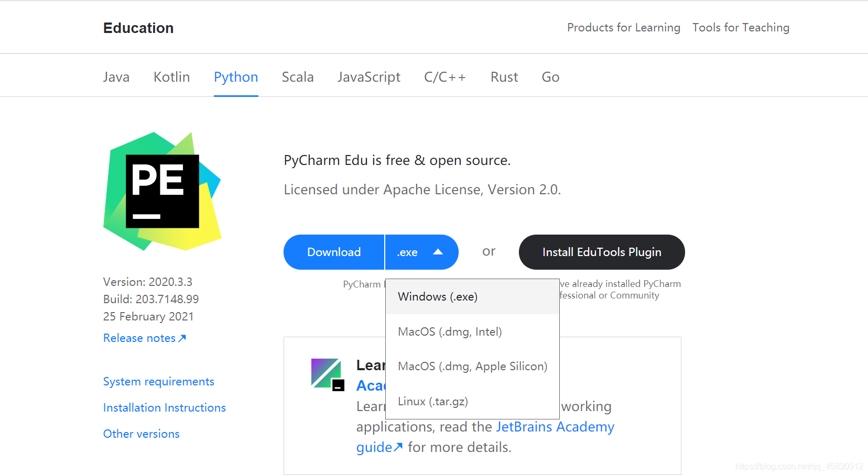868x476 pixels.
Task: Click PyCharm Edu is free & open source text
Action: 397,160
